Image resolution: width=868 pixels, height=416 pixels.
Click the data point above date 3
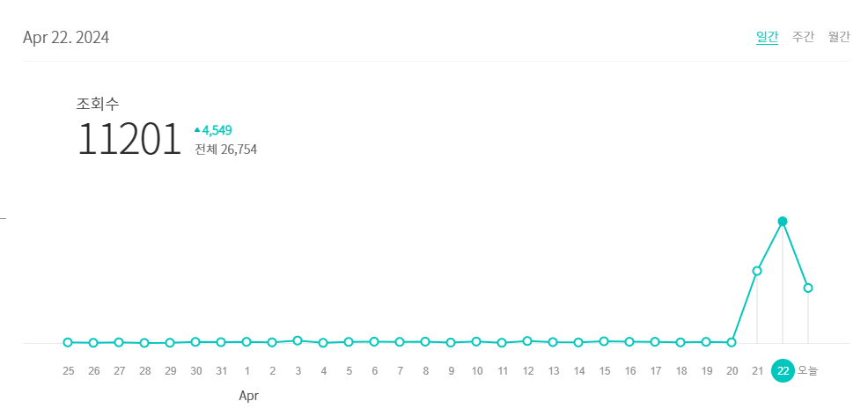[x=298, y=340]
